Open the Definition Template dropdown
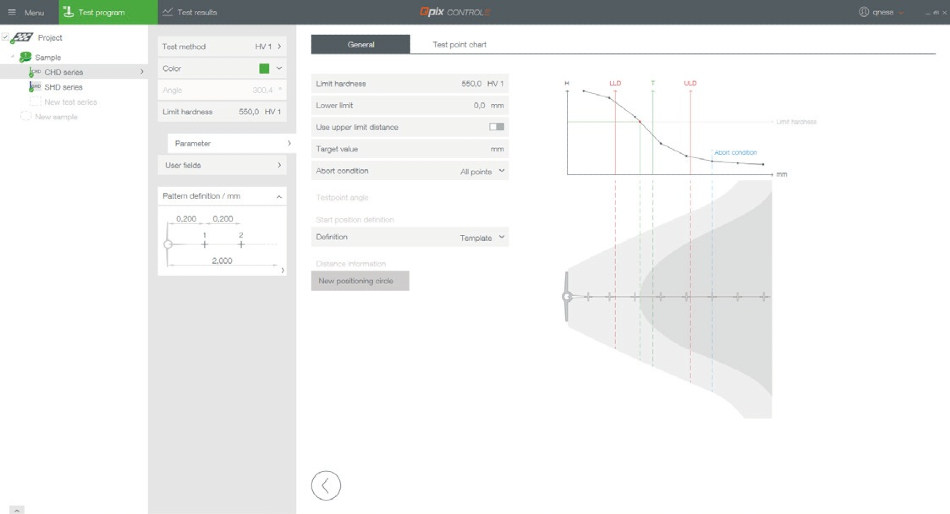This screenshot has height=514, width=950. tap(482, 238)
